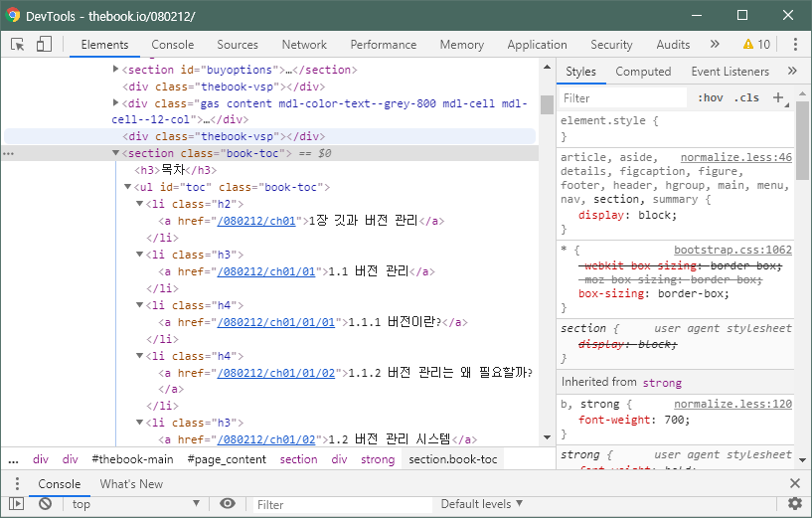Follow /080212/ch01/01/02 href link

click(276, 373)
